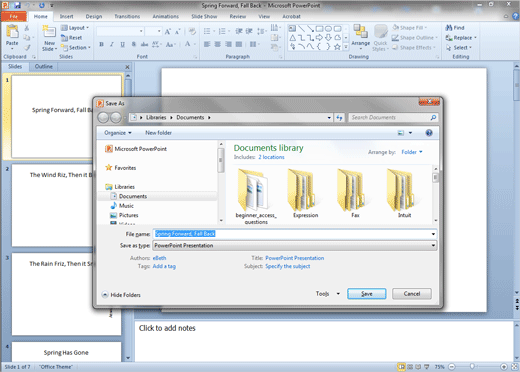520x372 pixels.
Task: Open the Save as type dropdown
Action: 295,246
